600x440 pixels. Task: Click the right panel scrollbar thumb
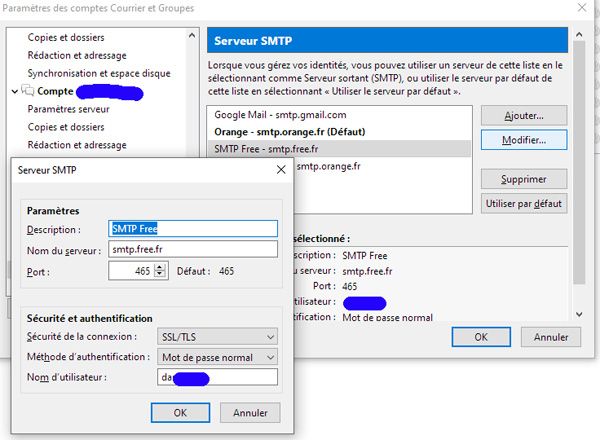click(x=579, y=162)
